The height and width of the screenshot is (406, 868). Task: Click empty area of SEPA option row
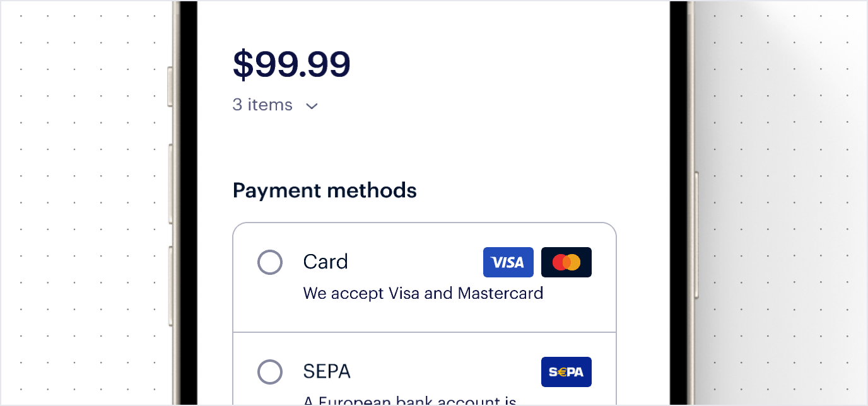(442, 371)
